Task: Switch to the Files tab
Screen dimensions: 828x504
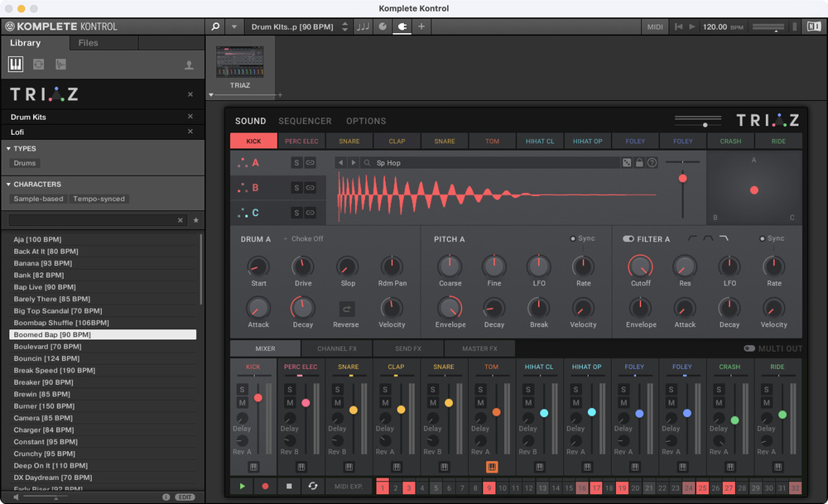Action: (89, 43)
